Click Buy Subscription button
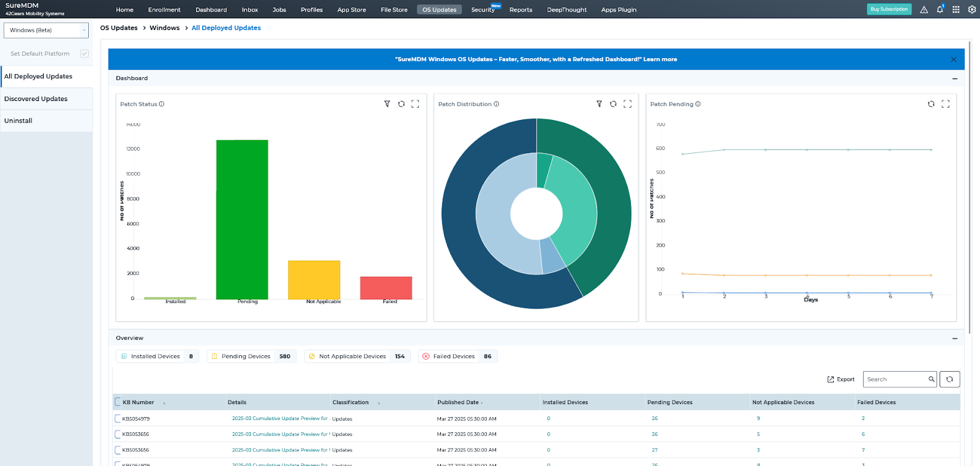The height and width of the screenshot is (466, 980). (889, 9)
